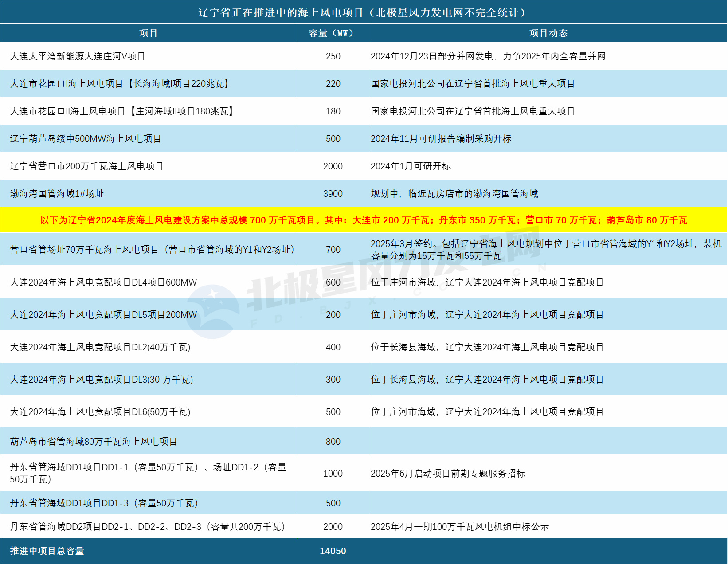Click the 2024年11月可研报告编制采购开标 cell
Viewport: 728px width, 564px height.
pyautogui.click(x=441, y=139)
